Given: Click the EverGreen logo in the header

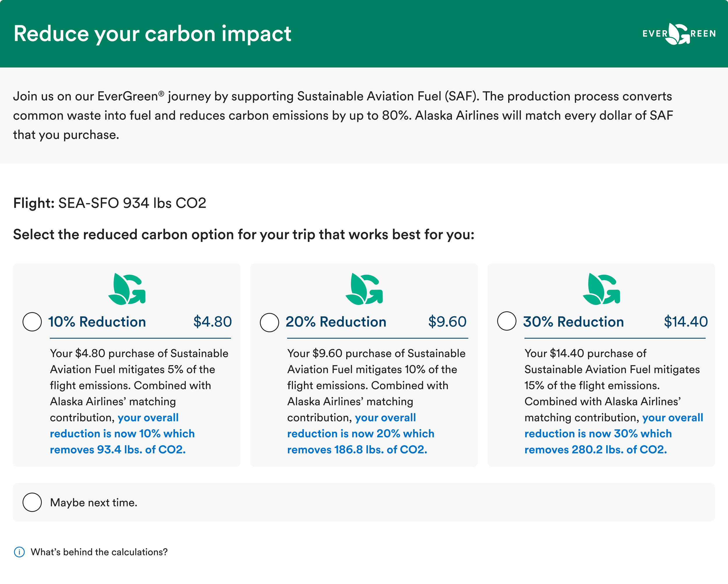Looking at the screenshot, I should [679, 34].
